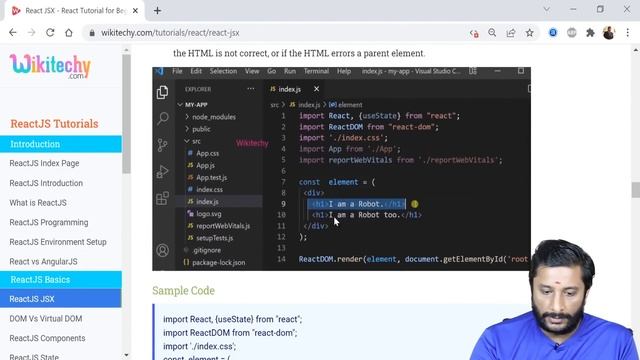
Task: Reload the wikitechy page
Action: coord(50,33)
